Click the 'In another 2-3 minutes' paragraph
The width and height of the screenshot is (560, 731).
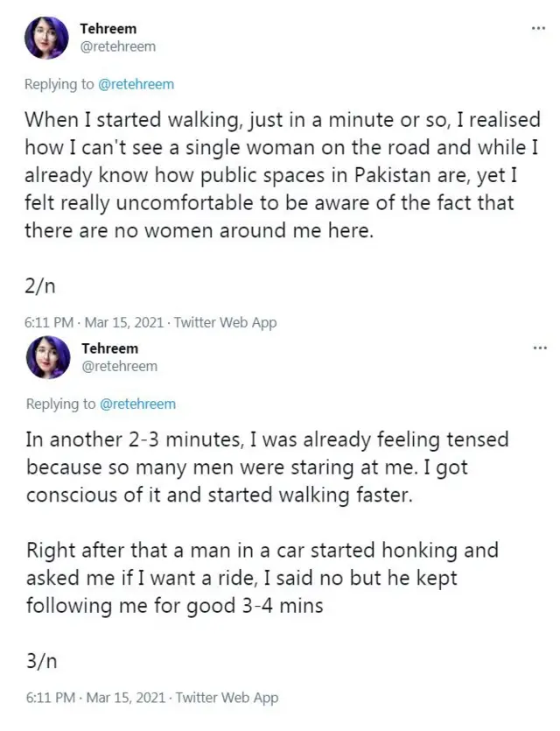coord(267,466)
